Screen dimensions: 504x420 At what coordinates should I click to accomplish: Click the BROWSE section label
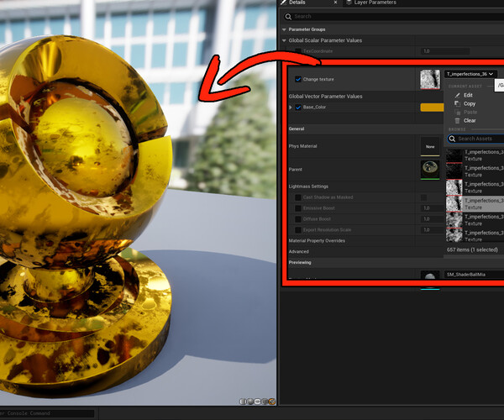pos(457,129)
